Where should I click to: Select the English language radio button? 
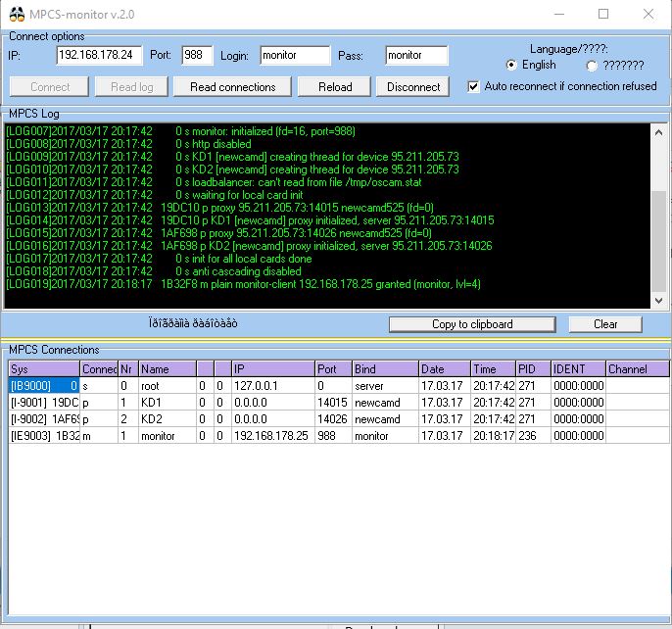[x=511, y=66]
